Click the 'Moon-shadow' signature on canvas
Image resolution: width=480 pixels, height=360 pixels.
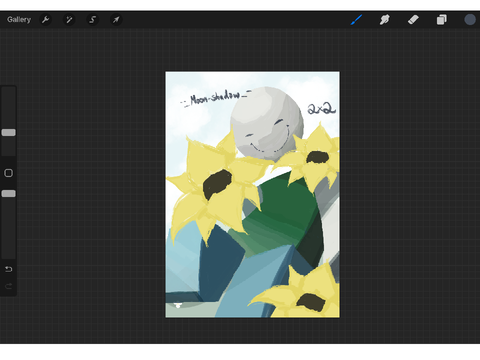pos(216,98)
